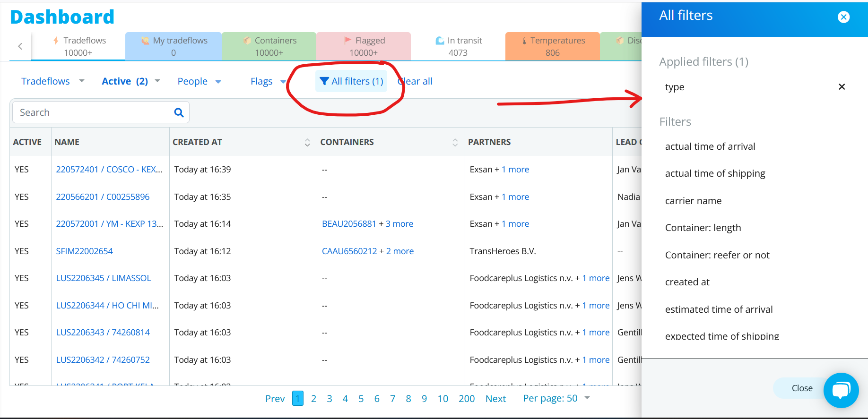This screenshot has width=868, height=419.
Task: Close the All filters panel with X icon
Action: pyautogui.click(x=843, y=17)
